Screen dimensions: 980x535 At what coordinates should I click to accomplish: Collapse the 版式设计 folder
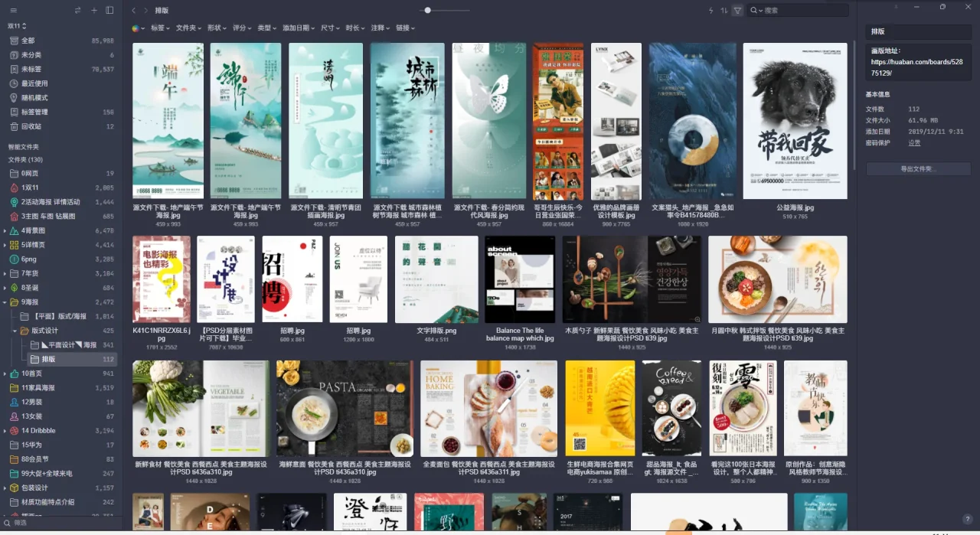(15, 331)
